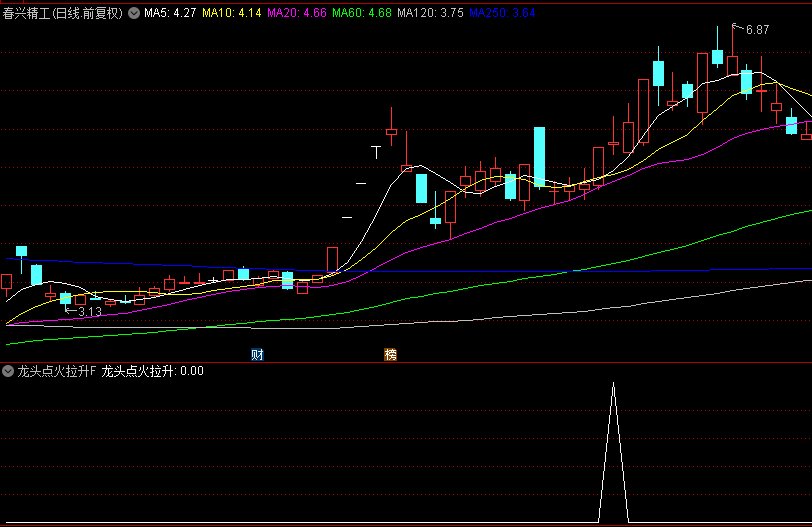Click the 龙头点火拉升F indicator name
The width and height of the screenshot is (812, 527).
pos(57,371)
